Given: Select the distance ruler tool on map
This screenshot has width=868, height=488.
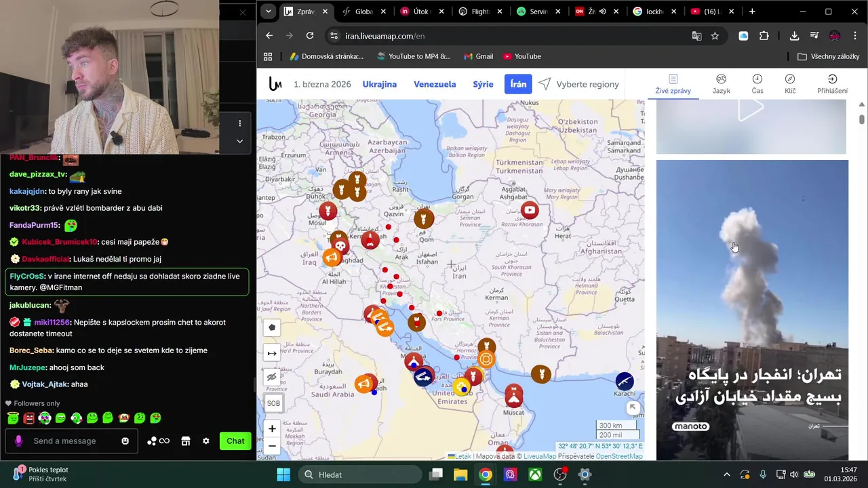Looking at the screenshot, I should tap(272, 353).
